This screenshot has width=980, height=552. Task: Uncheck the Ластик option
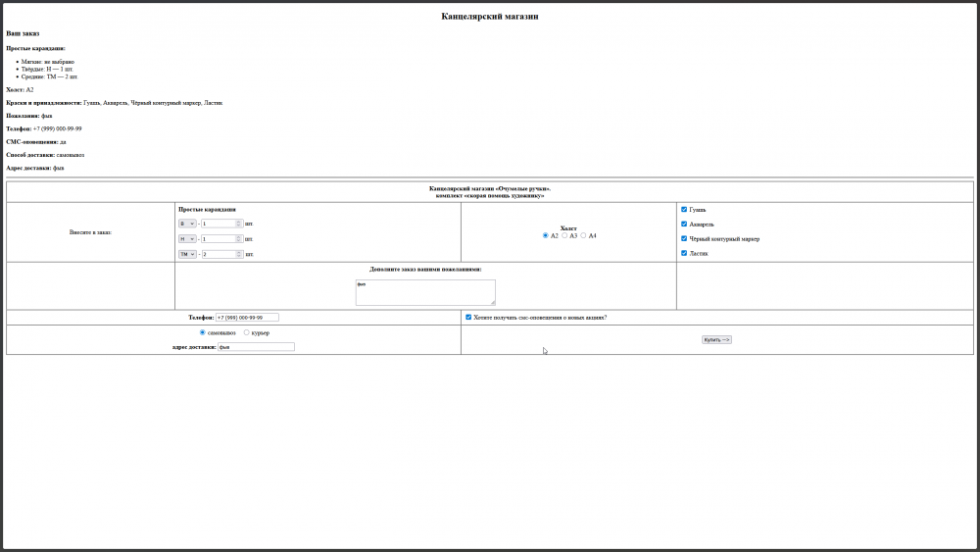(x=684, y=253)
